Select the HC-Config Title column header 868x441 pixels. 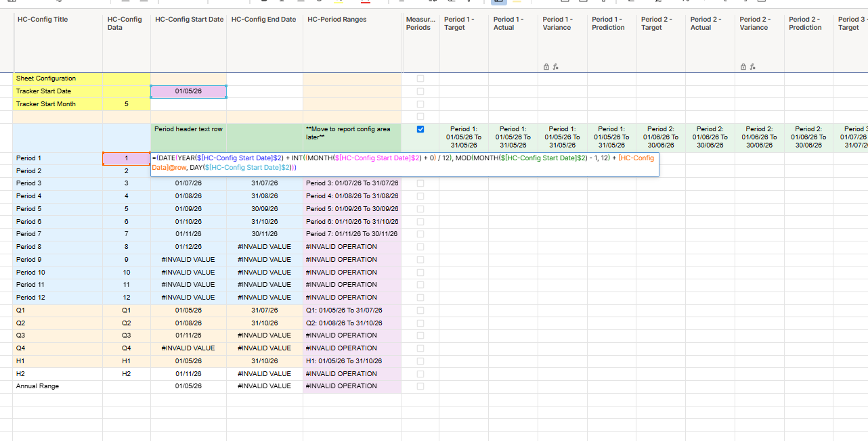58,43
